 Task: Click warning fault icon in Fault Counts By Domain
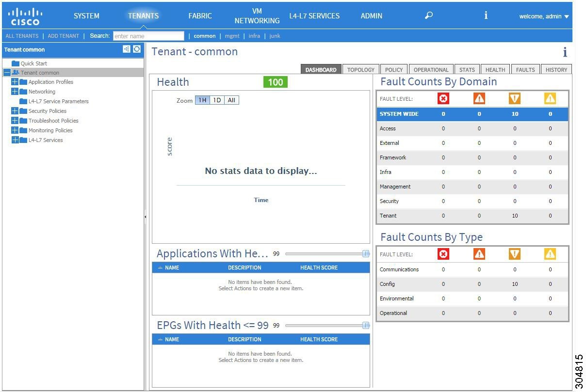pos(550,98)
